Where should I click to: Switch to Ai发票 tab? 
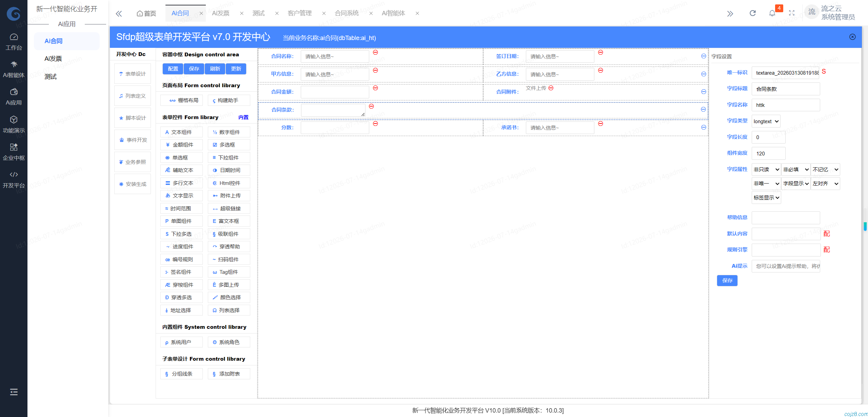[x=221, y=13]
